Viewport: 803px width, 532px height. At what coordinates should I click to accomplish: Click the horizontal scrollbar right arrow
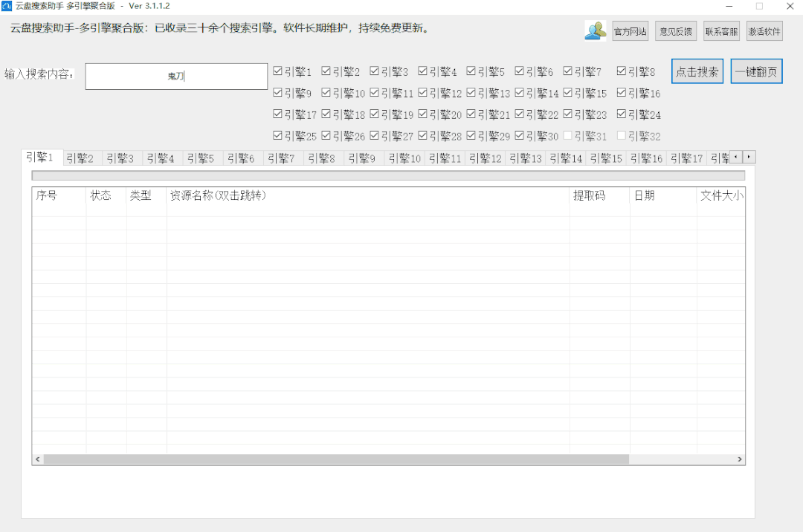point(739,459)
